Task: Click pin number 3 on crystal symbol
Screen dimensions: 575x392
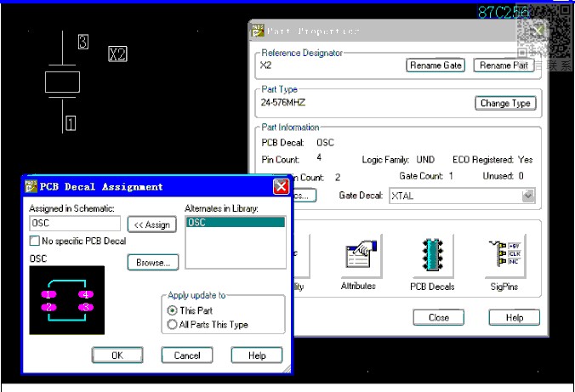Action: tap(83, 42)
